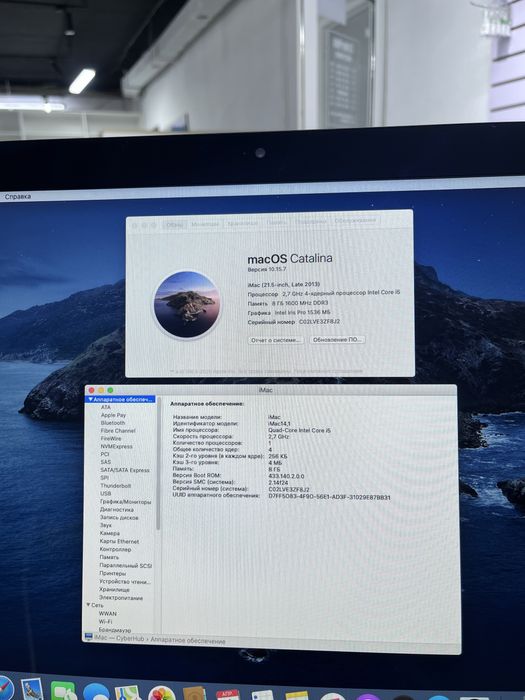525x700 pixels.
Task: Switch to the Хранилище tab
Action: pyautogui.click(x=243, y=223)
